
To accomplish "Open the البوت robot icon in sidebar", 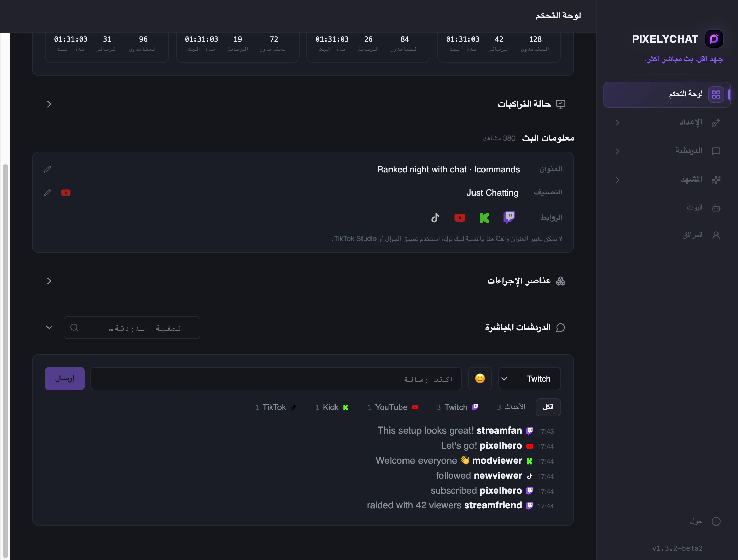I will pyautogui.click(x=716, y=208).
